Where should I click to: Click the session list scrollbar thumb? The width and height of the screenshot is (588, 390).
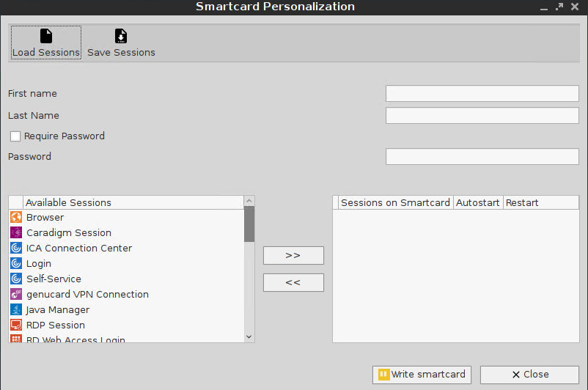tap(249, 224)
